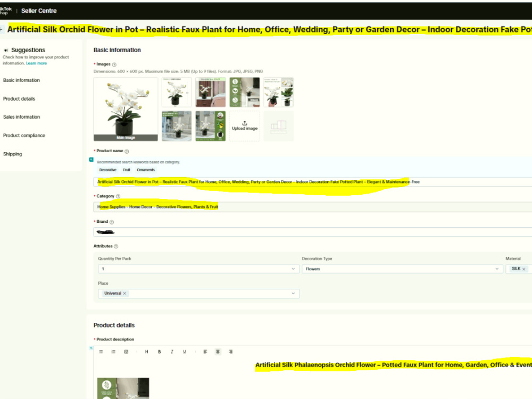Apply heading style with the H button
532x399 pixels.
(147, 352)
